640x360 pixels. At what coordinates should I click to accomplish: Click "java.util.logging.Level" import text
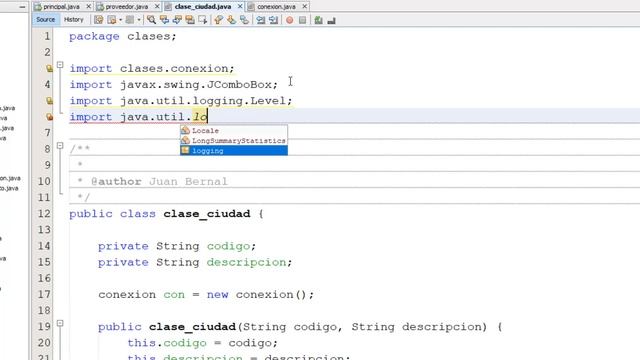(203, 100)
